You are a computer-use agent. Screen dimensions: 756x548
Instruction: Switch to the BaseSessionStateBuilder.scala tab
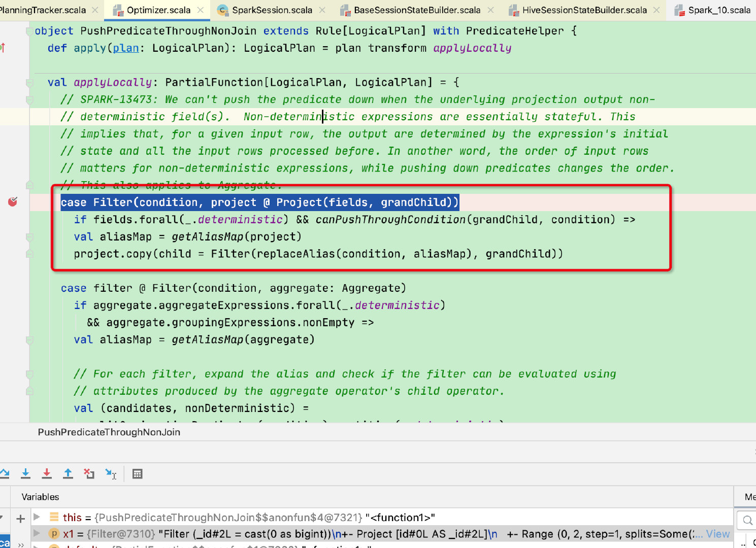coord(417,10)
